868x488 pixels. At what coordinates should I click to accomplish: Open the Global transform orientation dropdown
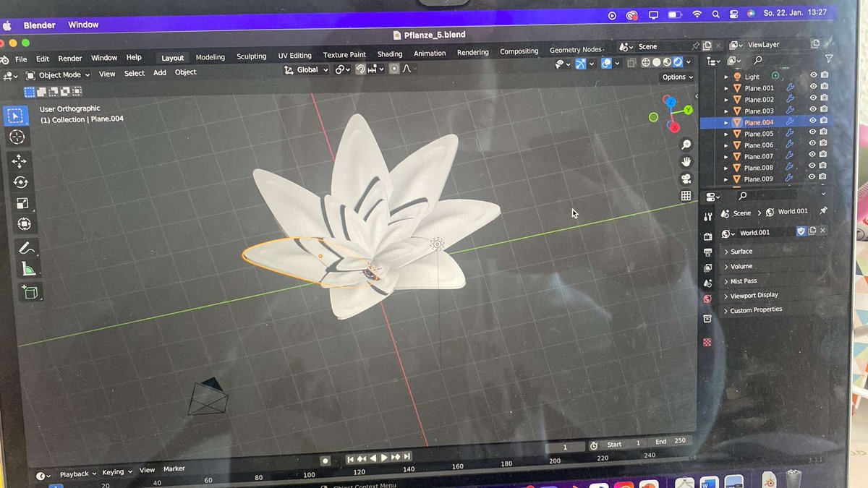tap(307, 69)
